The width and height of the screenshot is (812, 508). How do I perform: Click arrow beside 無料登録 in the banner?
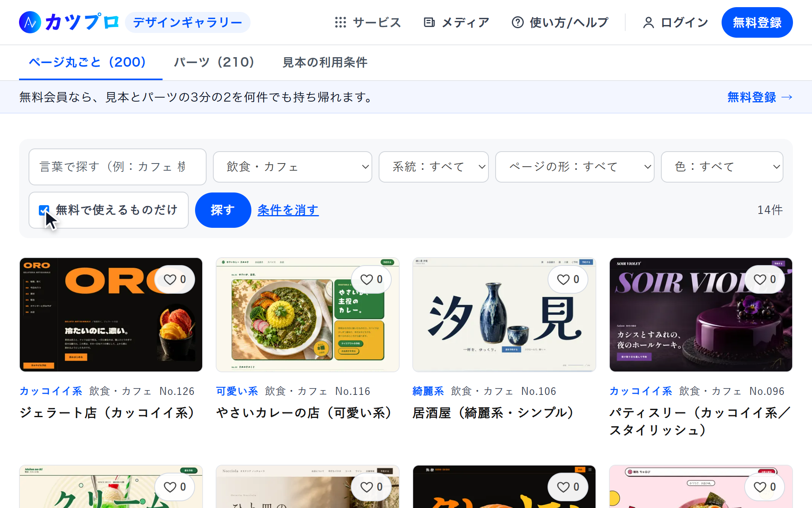(x=787, y=97)
